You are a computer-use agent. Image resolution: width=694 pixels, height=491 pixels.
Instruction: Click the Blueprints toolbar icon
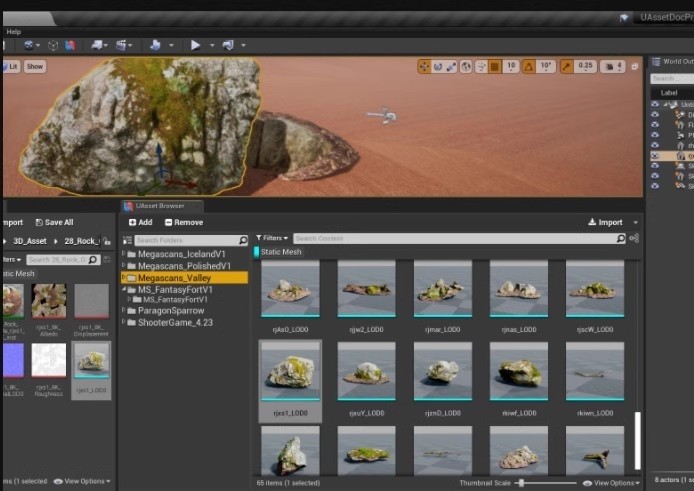97,45
